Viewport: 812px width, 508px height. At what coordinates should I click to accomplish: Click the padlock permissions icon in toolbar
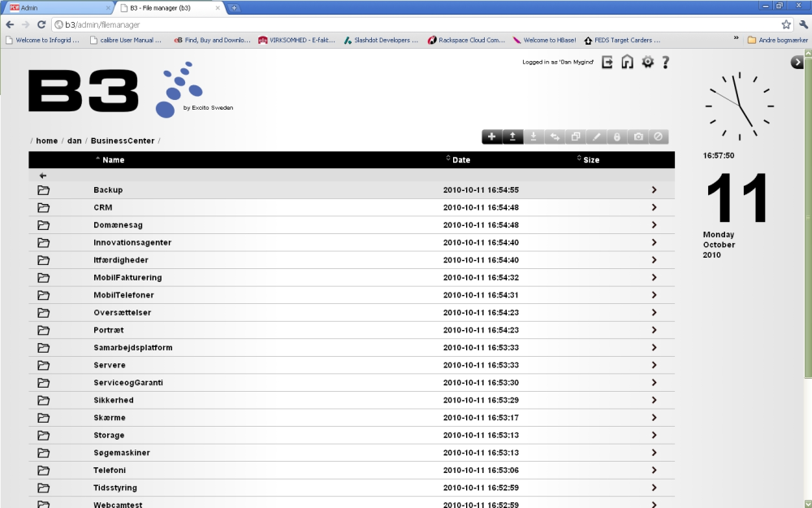pos(617,137)
